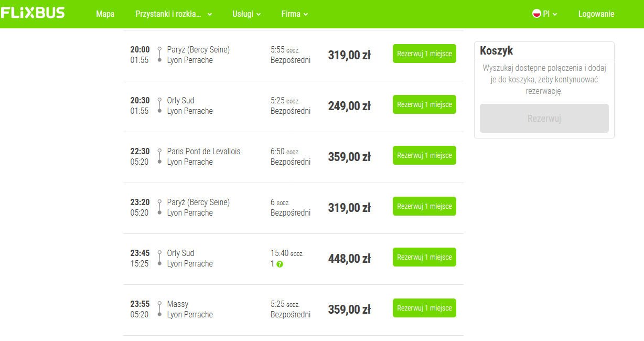Click the route line icon for the 20:00 trip

click(159, 55)
